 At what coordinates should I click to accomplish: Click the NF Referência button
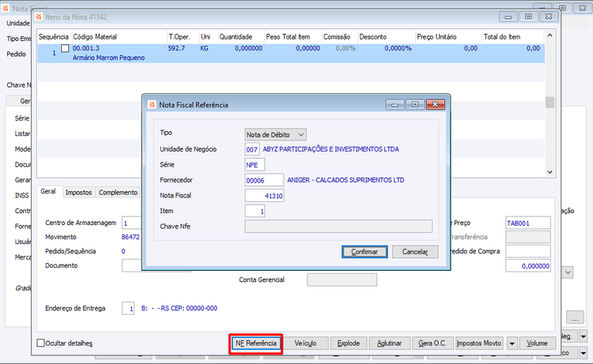coord(256,343)
